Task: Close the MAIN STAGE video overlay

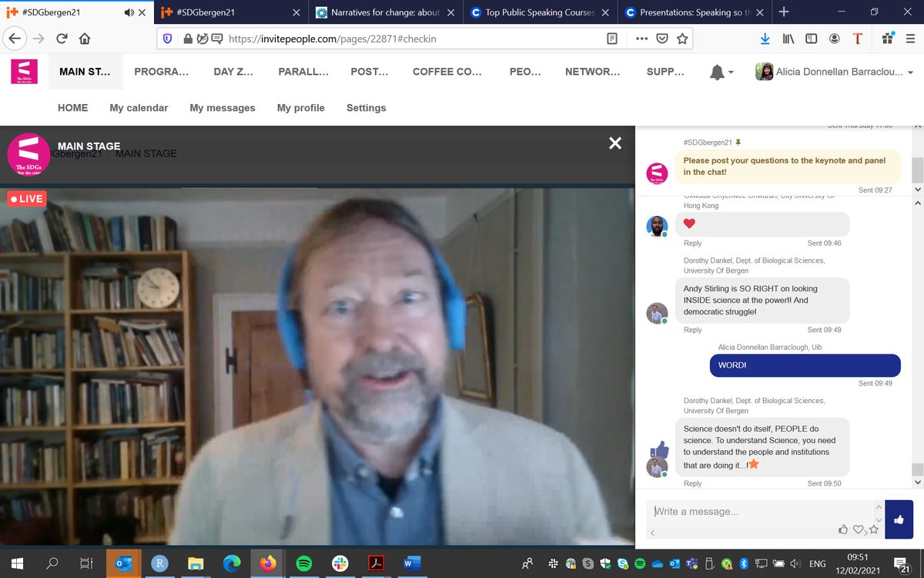Action: (x=614, y=143)
